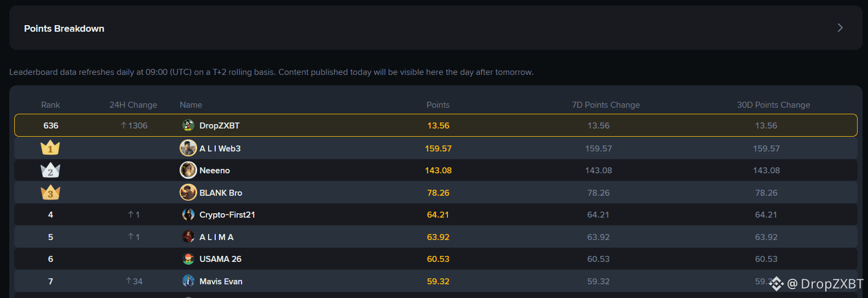Click the 24H Change column header
The image size is (868, 298).
coord(133,105)
